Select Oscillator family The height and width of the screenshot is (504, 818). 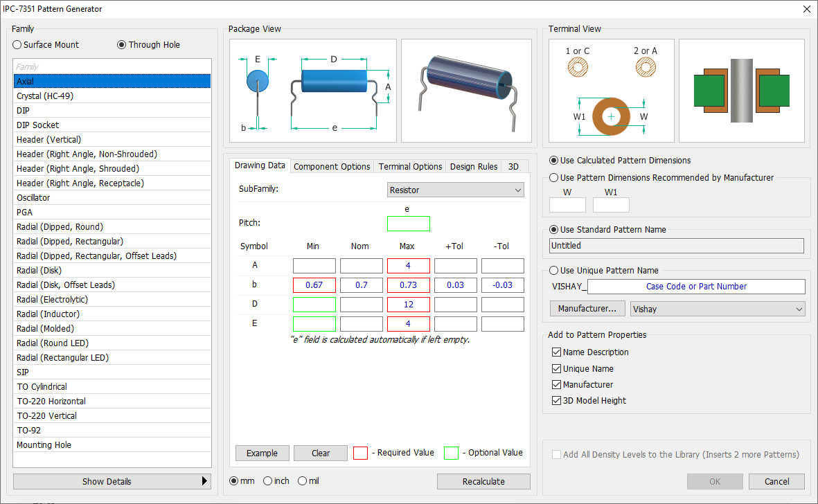tap(112, 197)
